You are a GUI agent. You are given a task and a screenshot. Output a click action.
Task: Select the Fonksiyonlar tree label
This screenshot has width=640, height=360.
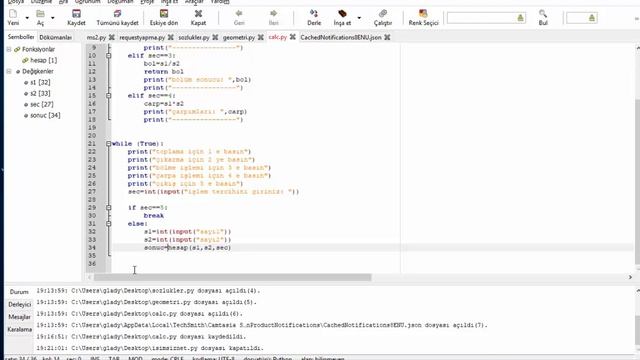pyautogui.click(x=38, y=49)
